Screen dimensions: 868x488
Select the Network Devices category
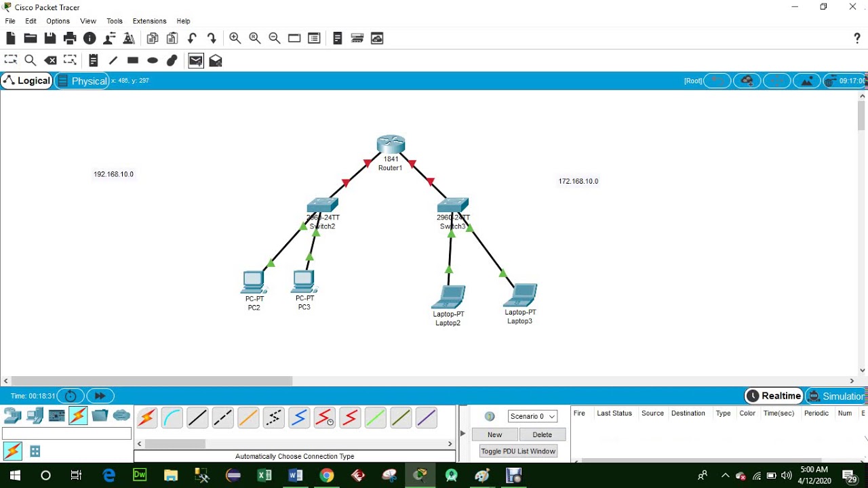coord(13,415)
